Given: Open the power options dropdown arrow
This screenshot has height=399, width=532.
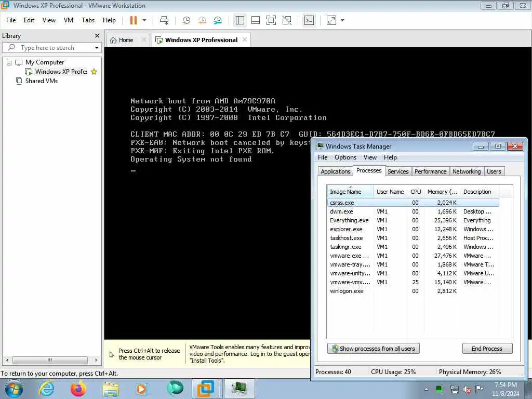Looking at the screenshot, I should click(x=144, y=20).
